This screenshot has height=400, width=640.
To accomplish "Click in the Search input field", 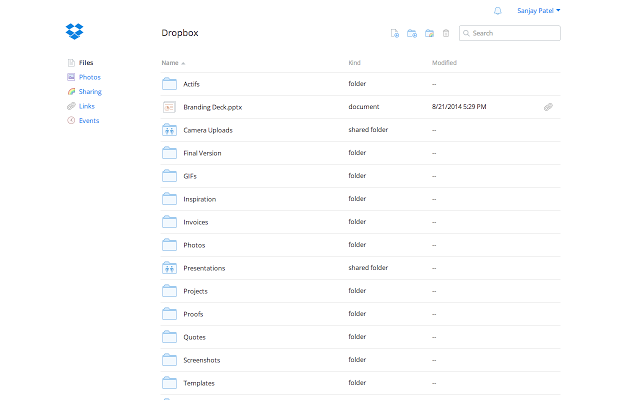I will pyautogui.click(x=509, y=33).
